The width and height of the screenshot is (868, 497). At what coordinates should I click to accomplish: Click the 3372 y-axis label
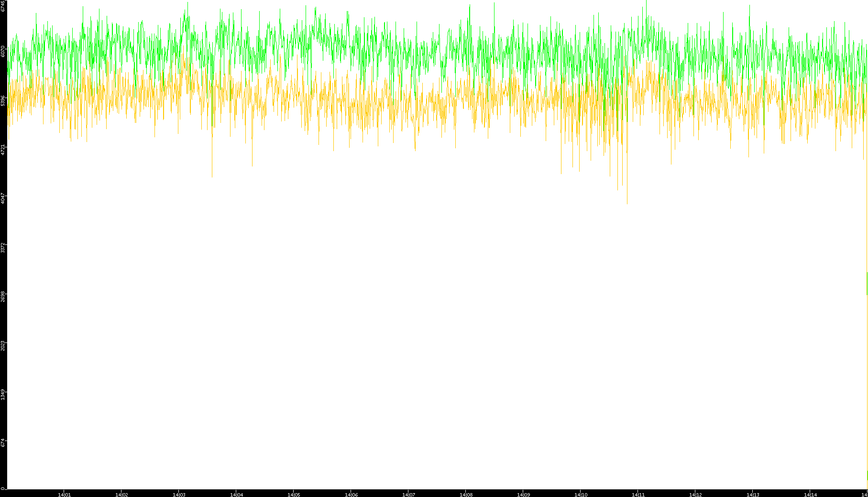coord(3,248)
